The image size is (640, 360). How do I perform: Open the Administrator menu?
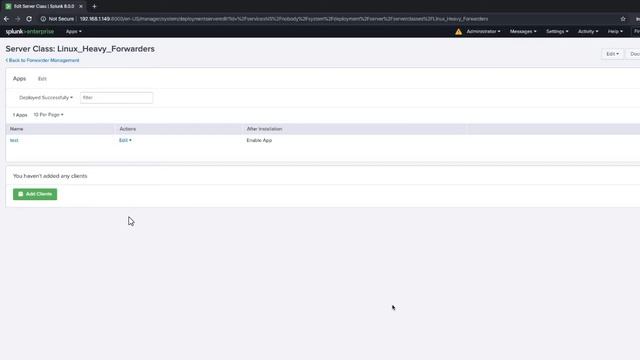tap(483, 31)
